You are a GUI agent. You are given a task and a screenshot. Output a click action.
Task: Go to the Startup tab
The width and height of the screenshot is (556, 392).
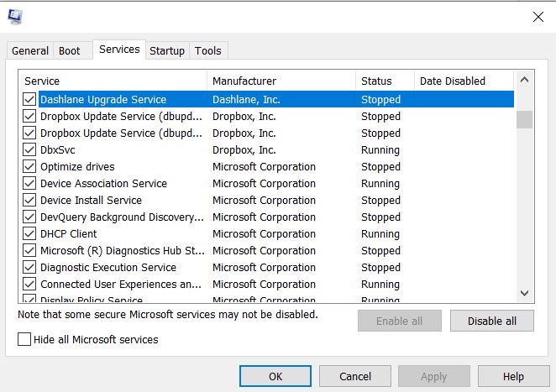(167, 50)
